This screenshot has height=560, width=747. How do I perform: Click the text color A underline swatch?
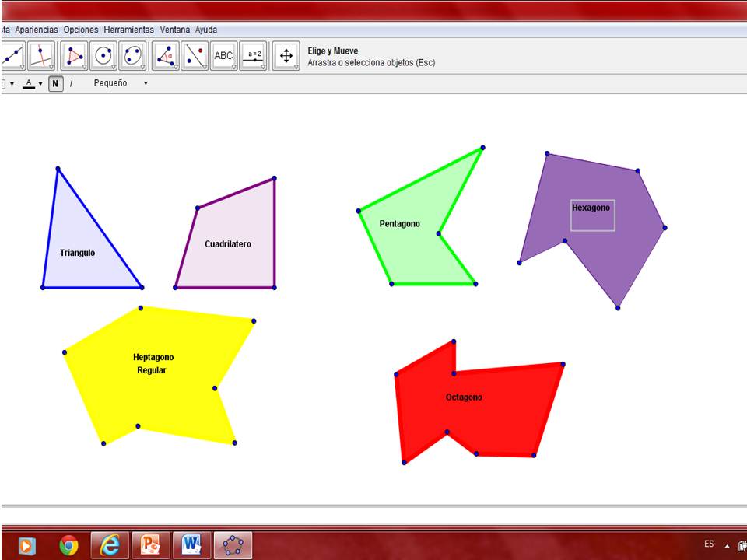tap(29, 84)
